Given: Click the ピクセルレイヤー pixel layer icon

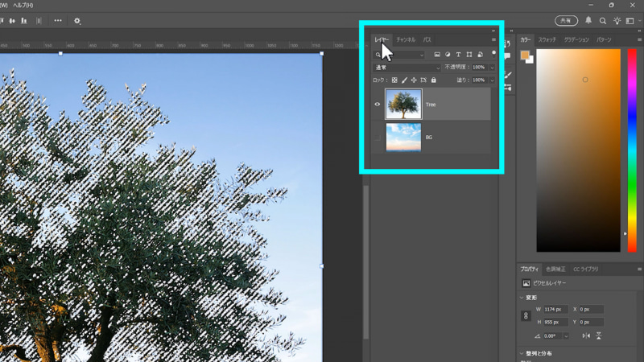Looking at the screenshot, I should 526,283.
